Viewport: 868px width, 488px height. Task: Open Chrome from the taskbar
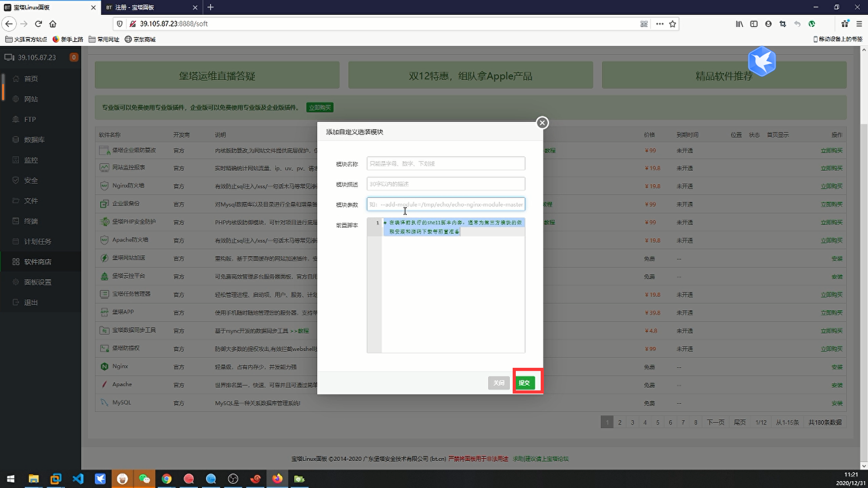pos(166,479)
